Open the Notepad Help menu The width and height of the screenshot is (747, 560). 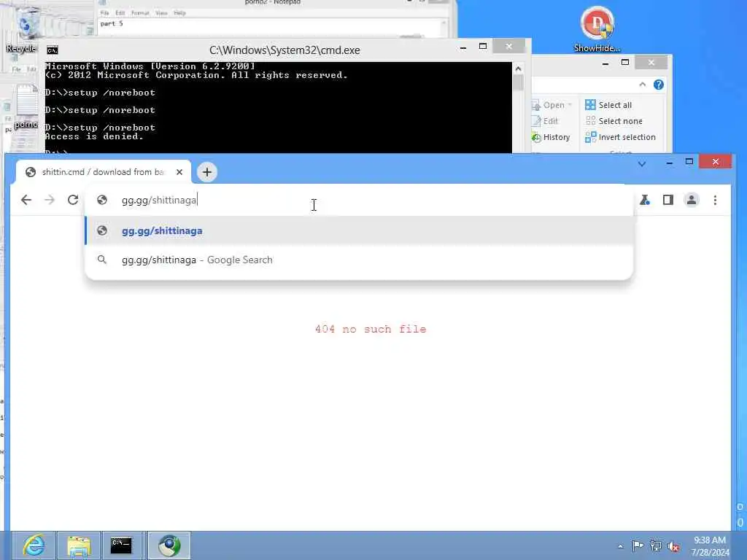(x=179, y=13)
